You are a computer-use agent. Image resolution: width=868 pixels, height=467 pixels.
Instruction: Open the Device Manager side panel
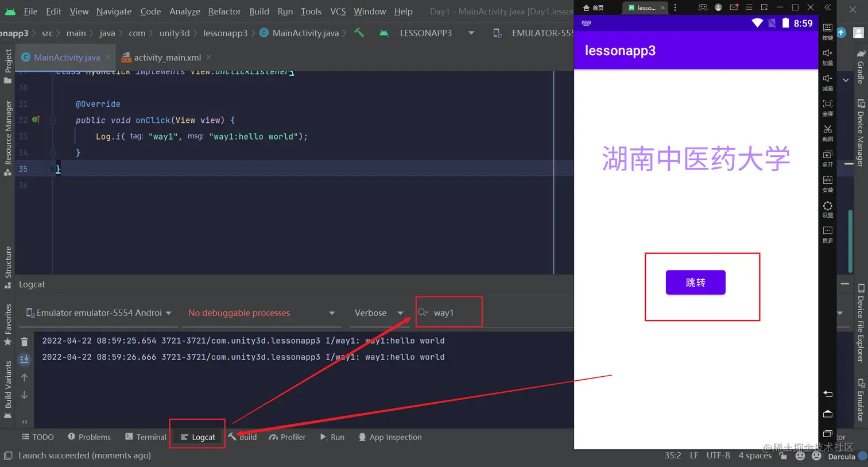861,133
